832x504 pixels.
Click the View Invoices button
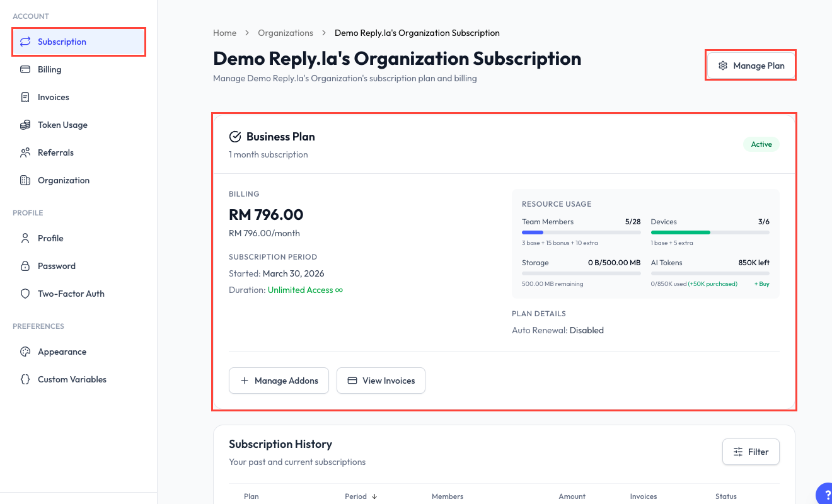(381, 381)
